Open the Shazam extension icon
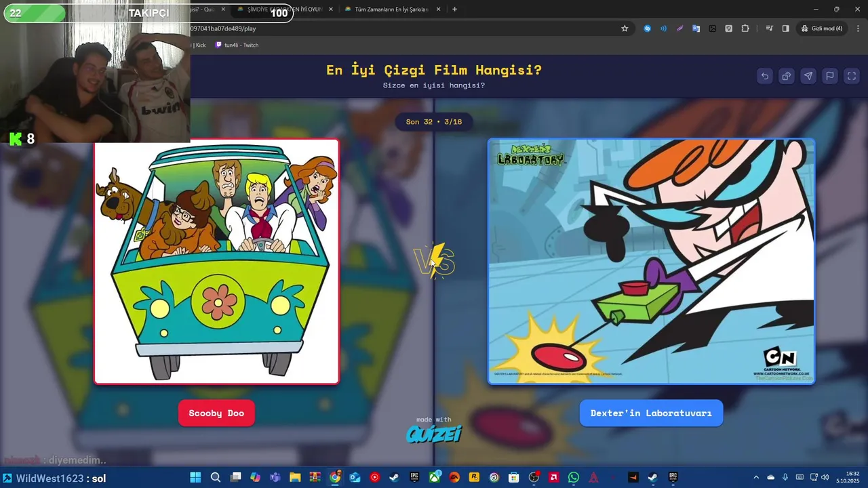The image size is (868, 488). coord(648,28)
